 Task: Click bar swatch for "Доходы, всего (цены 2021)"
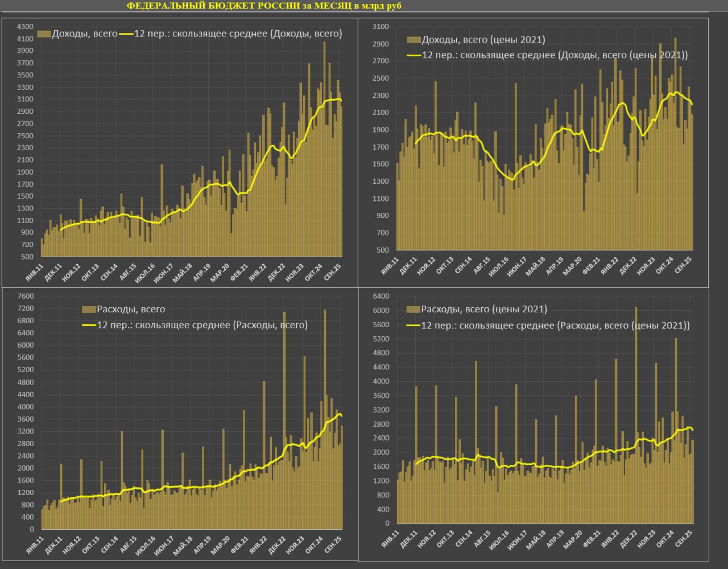(413, 40)
